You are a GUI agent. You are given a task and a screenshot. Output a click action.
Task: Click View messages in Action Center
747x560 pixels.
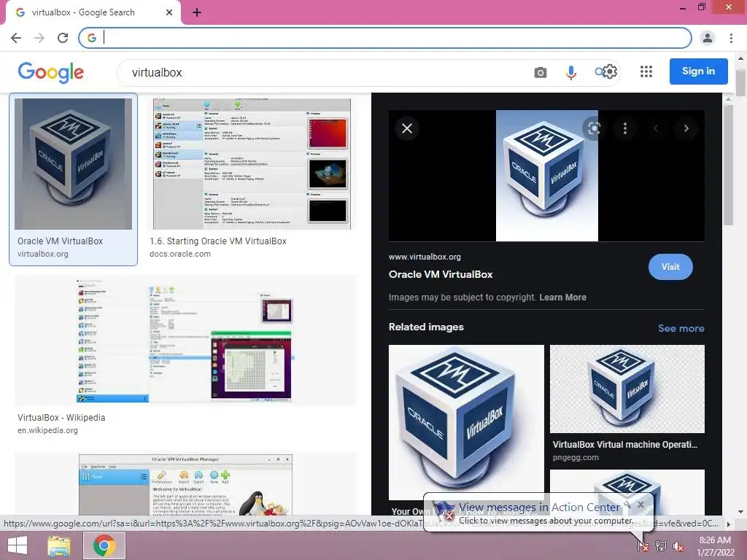(539, 507)
